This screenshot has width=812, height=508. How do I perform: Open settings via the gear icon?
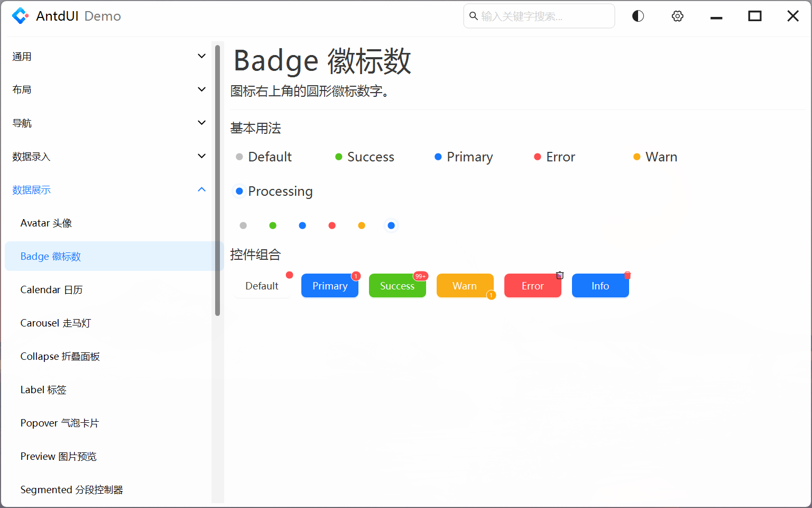click(x=677, y=16)
